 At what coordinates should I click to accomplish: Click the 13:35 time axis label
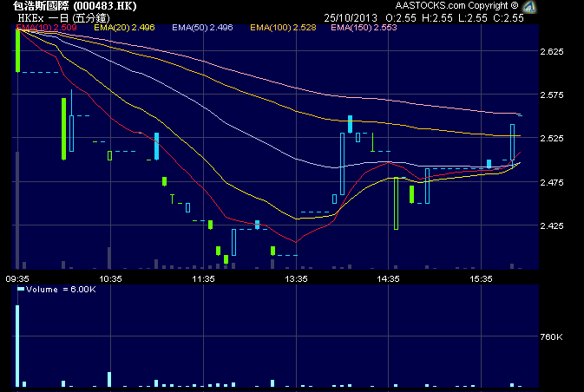(296, 279)
